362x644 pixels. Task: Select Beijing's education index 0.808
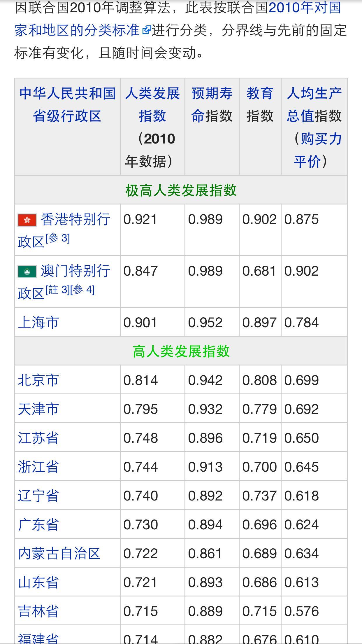pos(259,380)
